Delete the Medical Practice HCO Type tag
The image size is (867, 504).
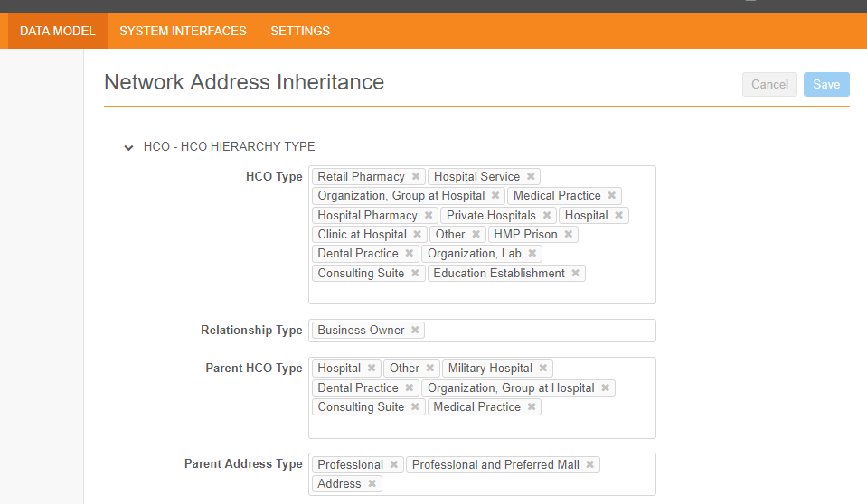click(612, 196)
